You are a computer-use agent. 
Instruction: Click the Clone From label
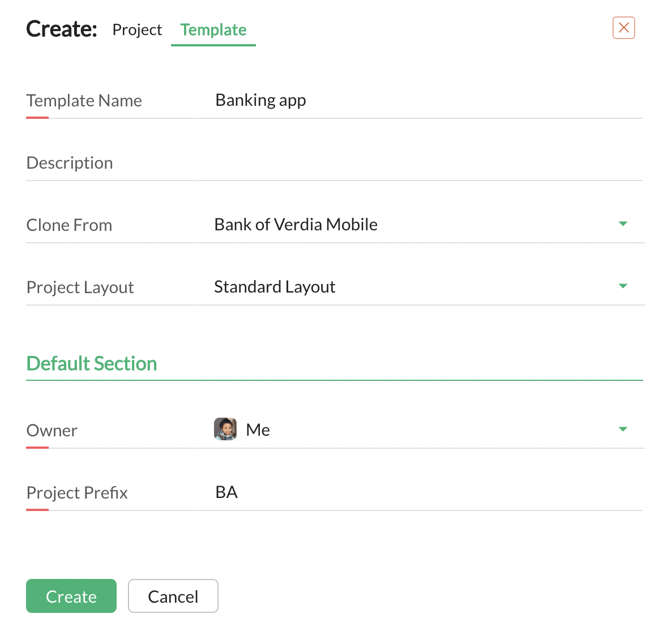tap(70, 225)
